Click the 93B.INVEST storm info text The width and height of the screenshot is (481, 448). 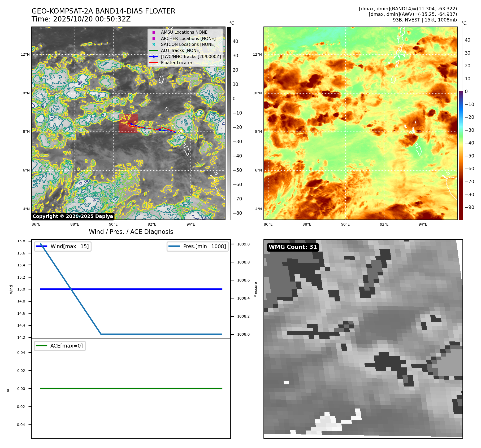pyautogui.click(x=425, y=20)
